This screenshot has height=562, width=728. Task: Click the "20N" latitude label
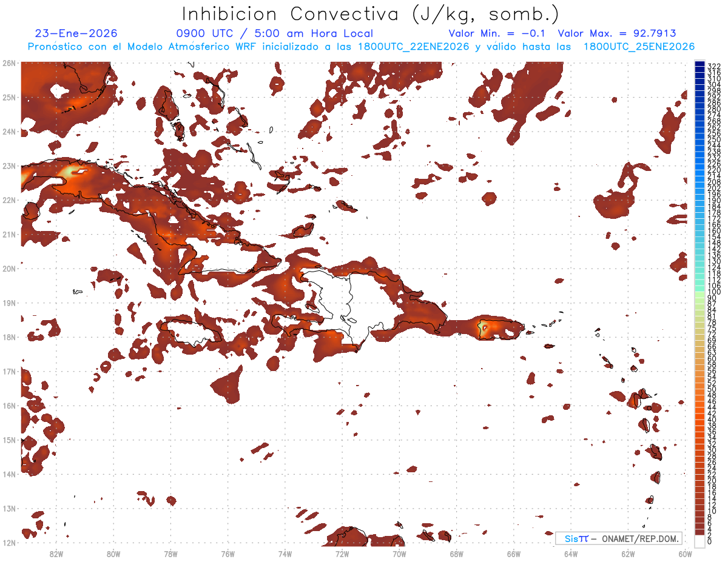pos(8,269)
